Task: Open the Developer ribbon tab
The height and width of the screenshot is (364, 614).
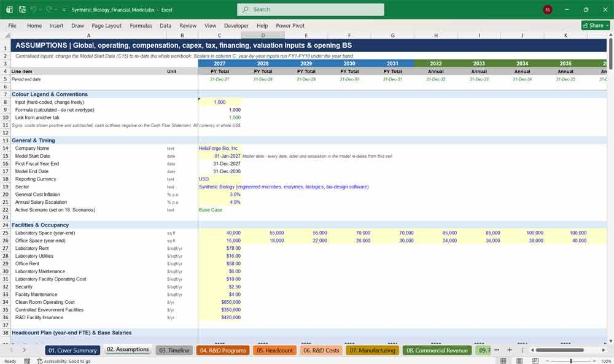Action: point(236,25)
